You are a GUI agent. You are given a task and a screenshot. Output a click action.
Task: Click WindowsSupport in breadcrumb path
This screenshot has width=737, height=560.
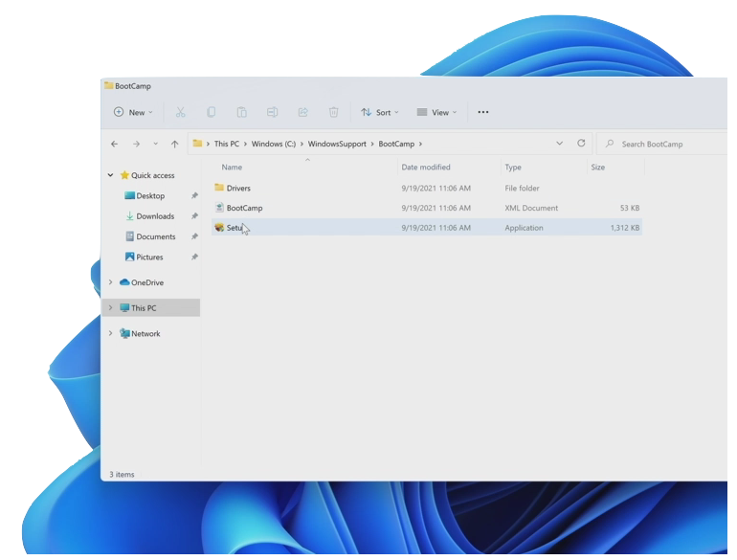tap(337, 144)
